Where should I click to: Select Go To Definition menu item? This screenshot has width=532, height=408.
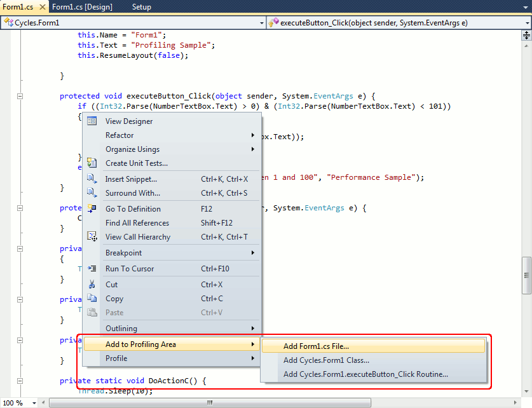[x=172, y=208]
